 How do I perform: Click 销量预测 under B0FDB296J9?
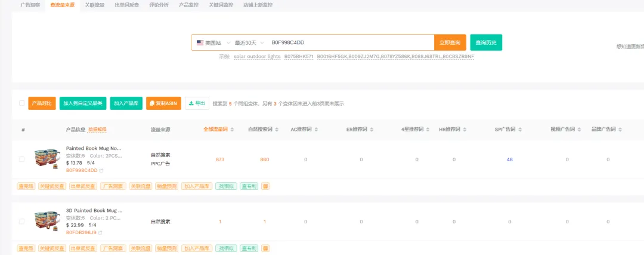coord(167,248)
